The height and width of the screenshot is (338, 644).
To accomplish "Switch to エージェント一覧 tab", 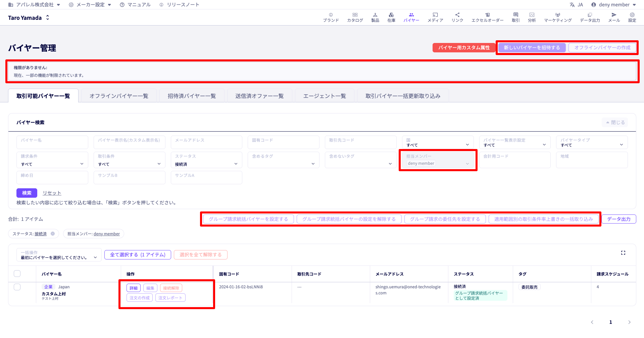I will [324, 96].
